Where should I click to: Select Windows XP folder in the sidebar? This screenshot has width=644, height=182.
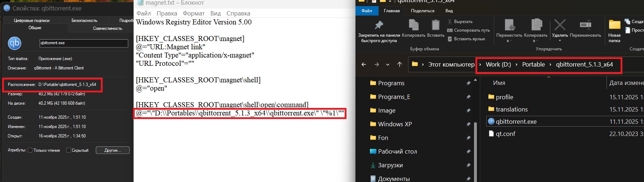[395, 124]
